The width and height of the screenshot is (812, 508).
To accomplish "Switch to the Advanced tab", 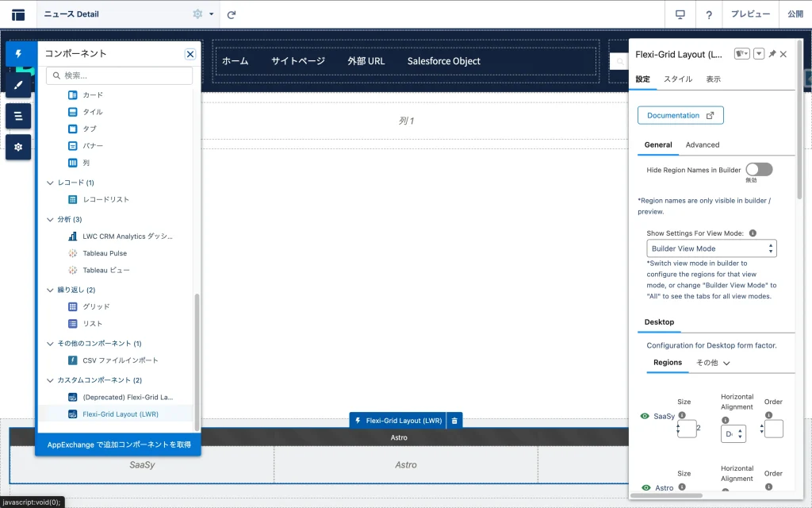I will [x=702, y=144].
